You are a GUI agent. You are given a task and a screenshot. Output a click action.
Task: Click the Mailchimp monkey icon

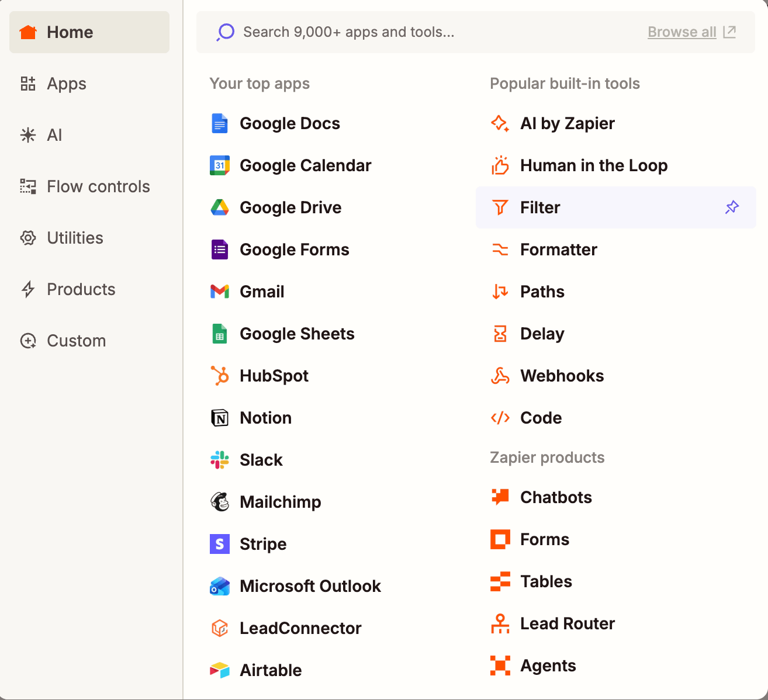click(220, 502)
